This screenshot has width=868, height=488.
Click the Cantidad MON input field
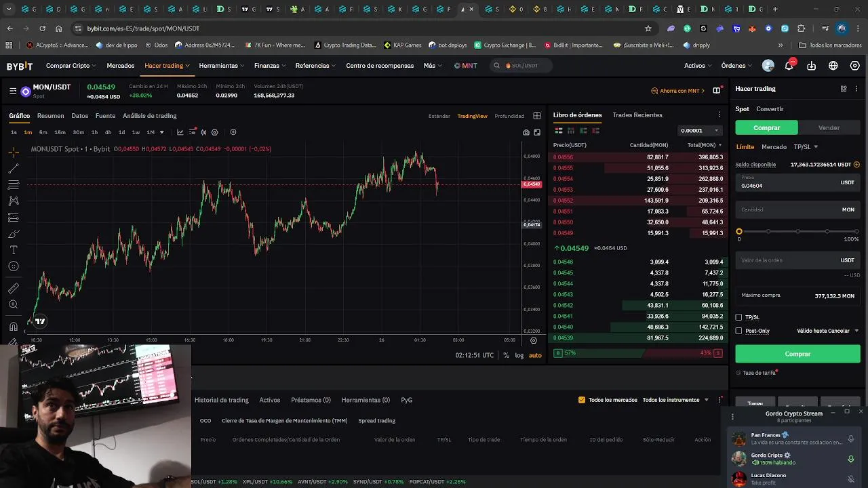(797, 209)
